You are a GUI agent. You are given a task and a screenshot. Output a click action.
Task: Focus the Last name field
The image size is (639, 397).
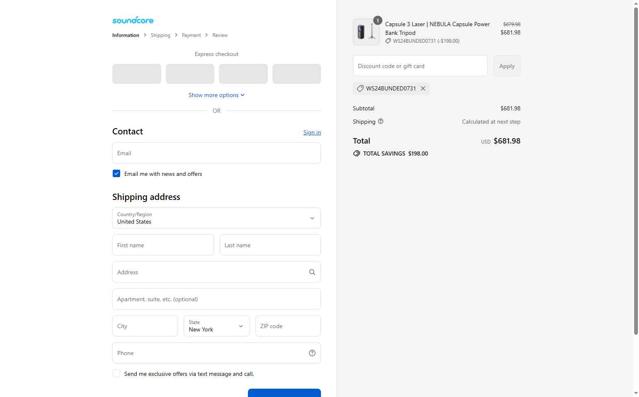point(270,245)
